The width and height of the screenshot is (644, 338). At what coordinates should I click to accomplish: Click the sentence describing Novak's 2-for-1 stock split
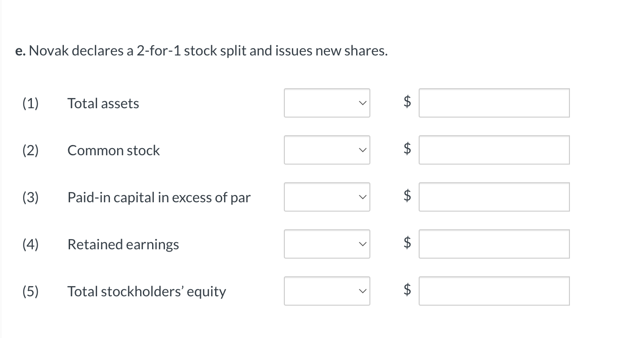coord(202,51)
